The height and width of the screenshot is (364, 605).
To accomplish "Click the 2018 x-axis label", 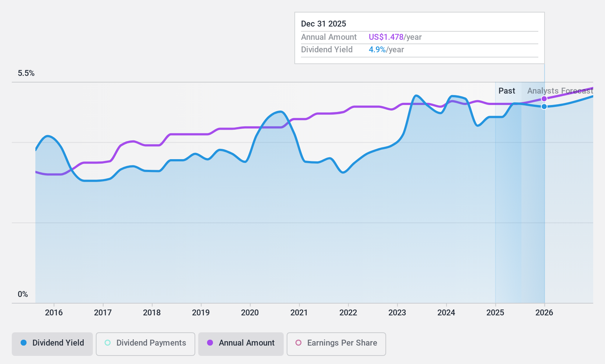I will click(152, 313).
